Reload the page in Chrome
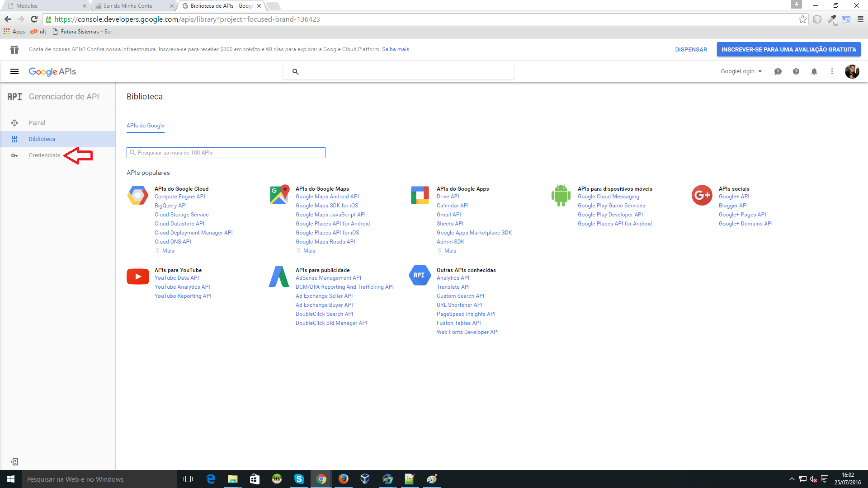 pos(34,19)
